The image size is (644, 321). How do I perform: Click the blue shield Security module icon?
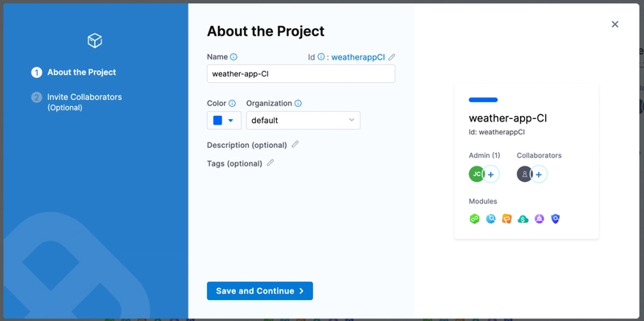(555, 219)
